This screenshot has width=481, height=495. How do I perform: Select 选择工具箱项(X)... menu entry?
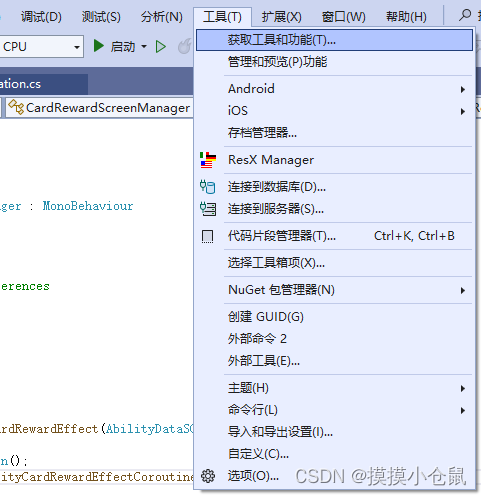334,263
